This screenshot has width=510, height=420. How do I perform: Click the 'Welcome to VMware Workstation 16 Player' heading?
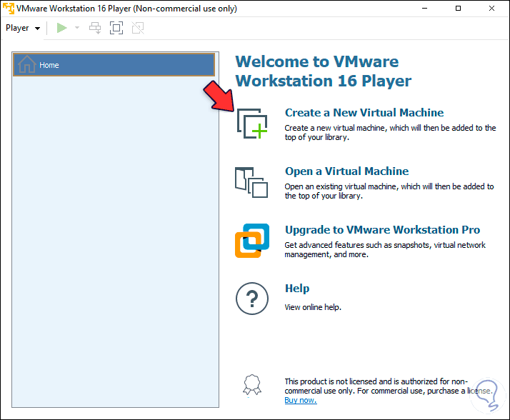324,71
